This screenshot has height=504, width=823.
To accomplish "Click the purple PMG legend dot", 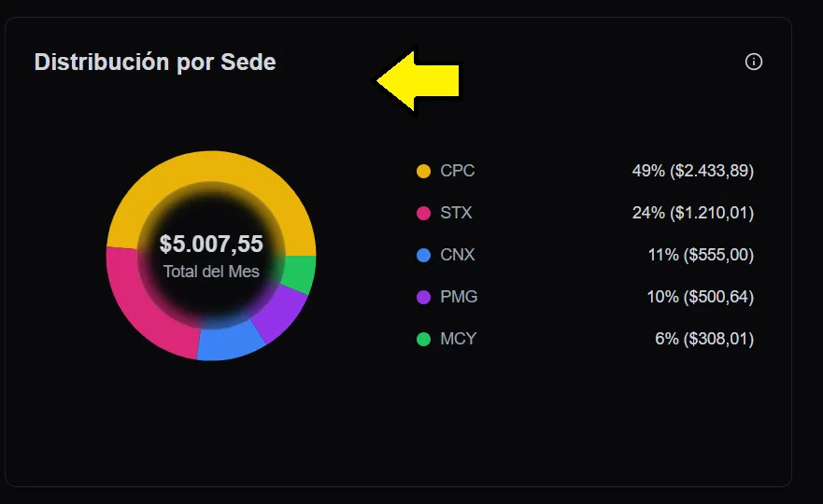I will 423,298.
